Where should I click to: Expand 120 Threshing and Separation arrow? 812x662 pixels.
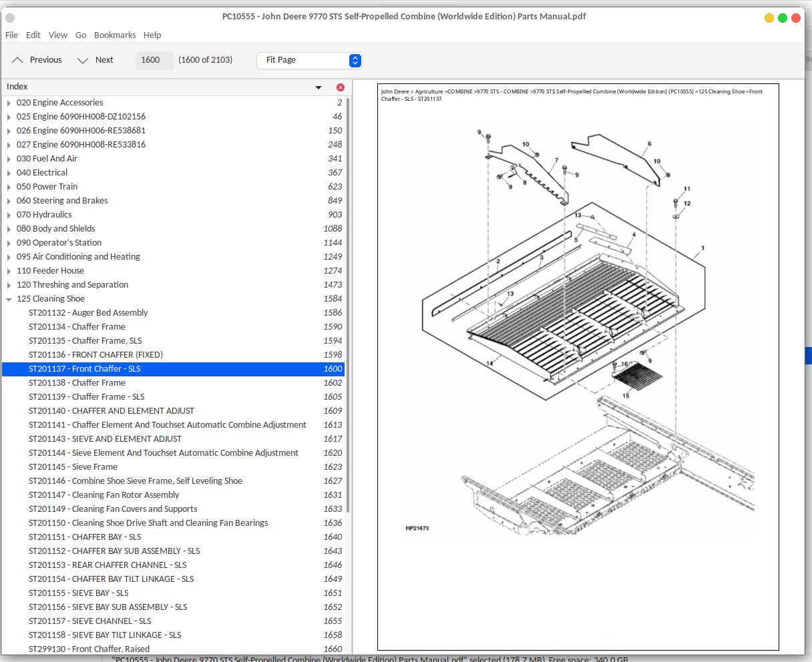[9, 285]
